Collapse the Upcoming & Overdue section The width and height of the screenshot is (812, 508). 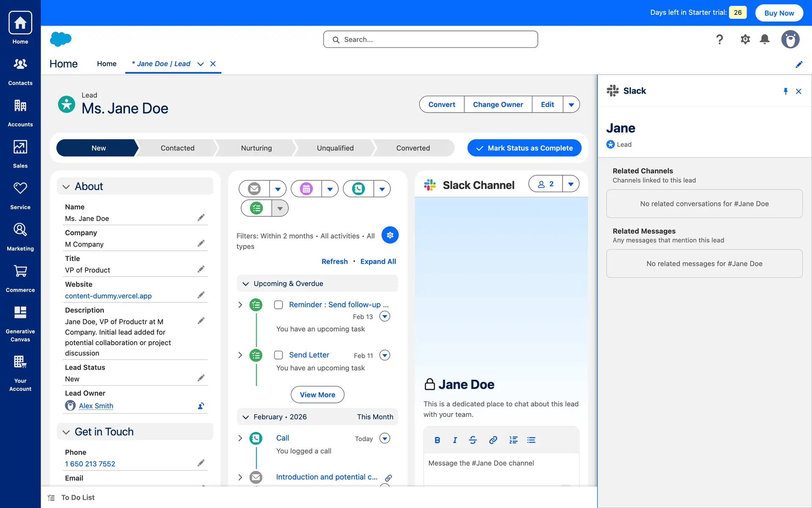[x=245, y=284]
